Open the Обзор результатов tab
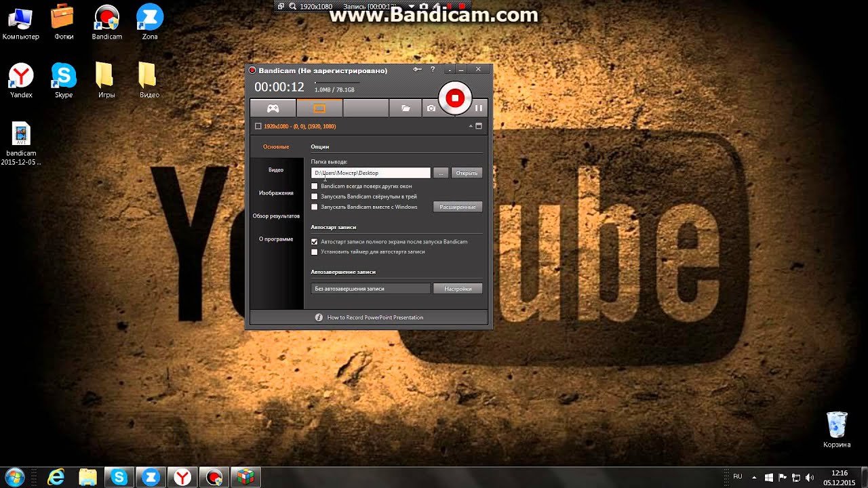Screen dimensions: 868x488 tap(276, 216)
